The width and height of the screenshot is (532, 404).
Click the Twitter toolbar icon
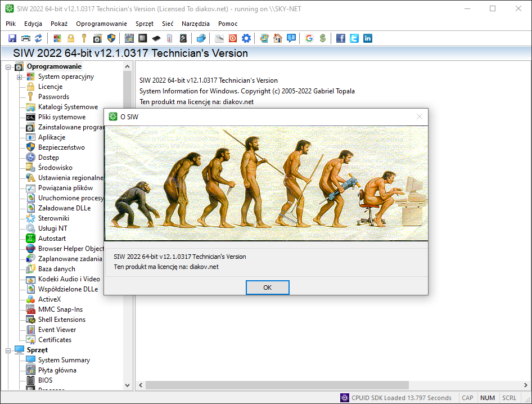point(354,38)
